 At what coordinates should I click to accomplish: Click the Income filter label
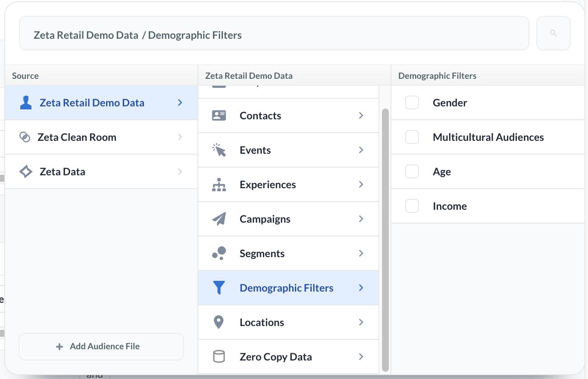click(x=450, y=206)
